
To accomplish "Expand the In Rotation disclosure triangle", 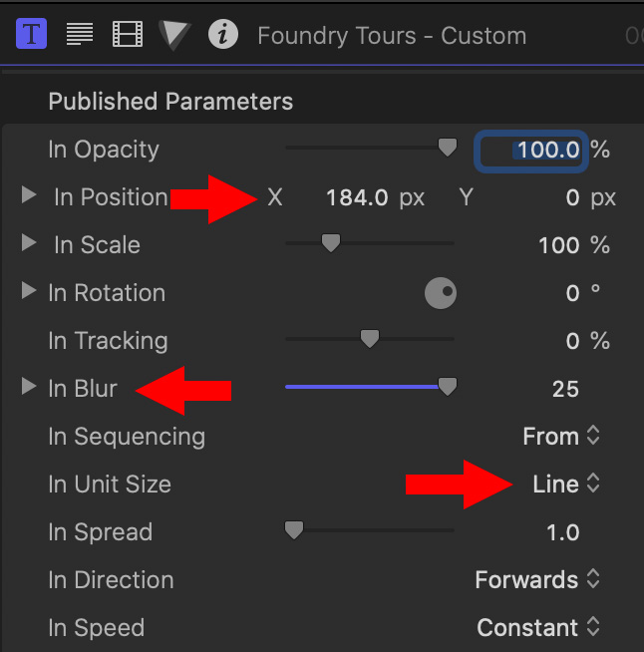I will coord(29,291).
